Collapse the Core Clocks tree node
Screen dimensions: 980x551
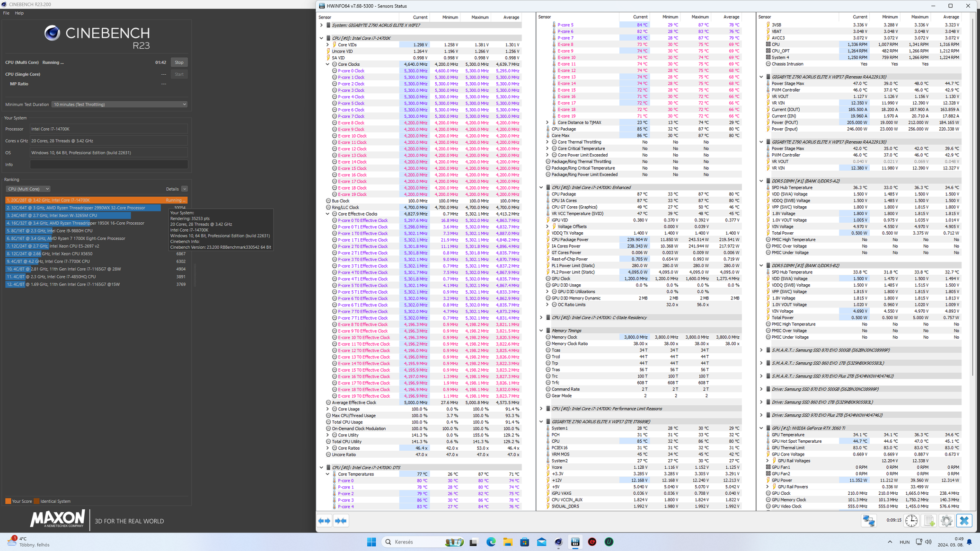pyautogui.click(x=327, y=64)
